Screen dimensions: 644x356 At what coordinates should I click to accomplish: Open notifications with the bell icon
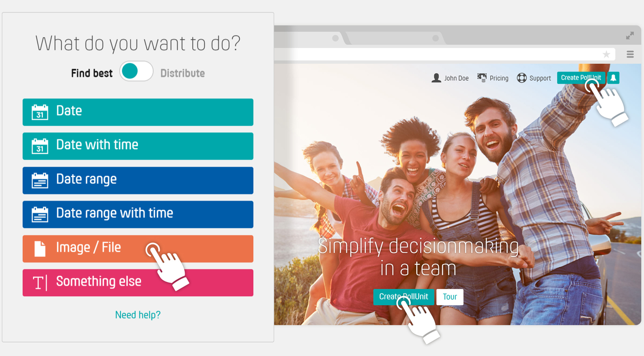(613, 78)
